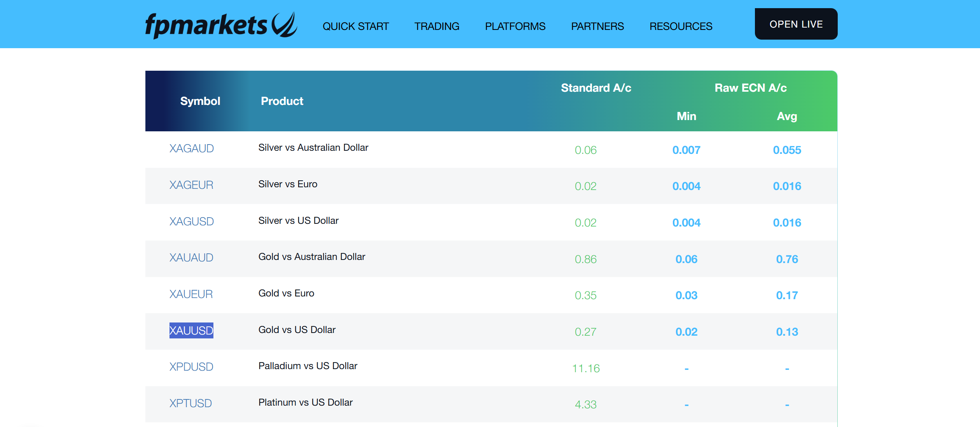This screenshot has height=427, width=980.
Task: Open the XPTUSD symbol link
Action: 190,403
